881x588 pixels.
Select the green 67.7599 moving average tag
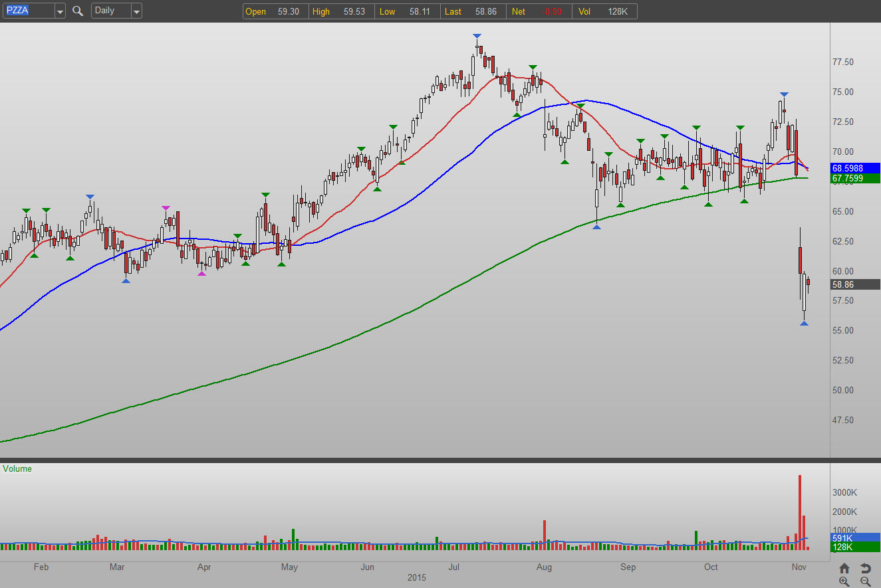(855, 178)
